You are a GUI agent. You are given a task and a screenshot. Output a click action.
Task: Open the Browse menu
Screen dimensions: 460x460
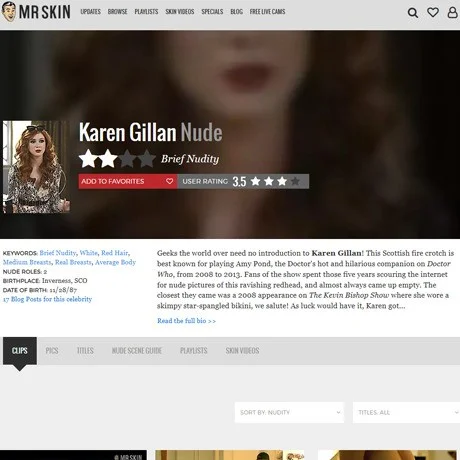coord(117,12)
